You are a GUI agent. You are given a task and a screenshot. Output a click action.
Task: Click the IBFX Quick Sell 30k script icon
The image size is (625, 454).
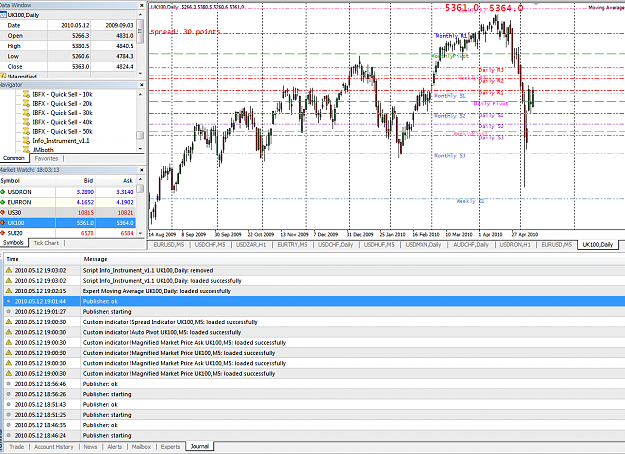point(26,113)
